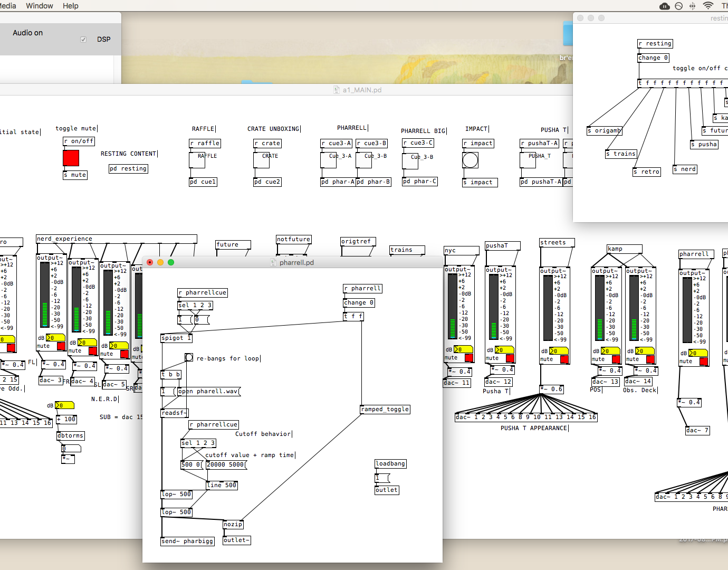Click the pushaT yellow dB number box

(505, 350)
